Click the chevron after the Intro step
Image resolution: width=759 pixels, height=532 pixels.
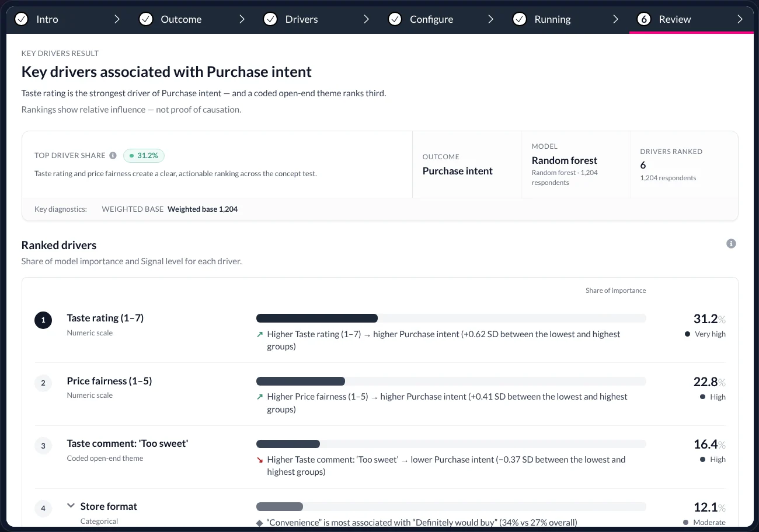pos(117,19)
